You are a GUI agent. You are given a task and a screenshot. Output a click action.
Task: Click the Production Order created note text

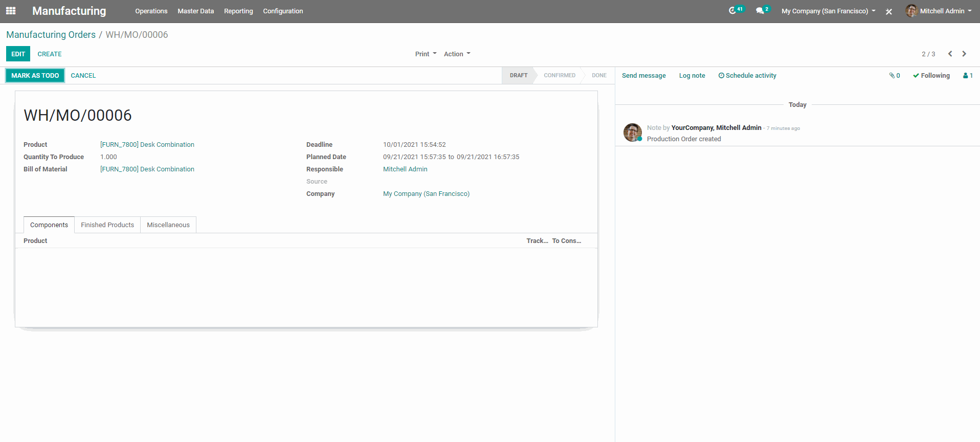684,139
